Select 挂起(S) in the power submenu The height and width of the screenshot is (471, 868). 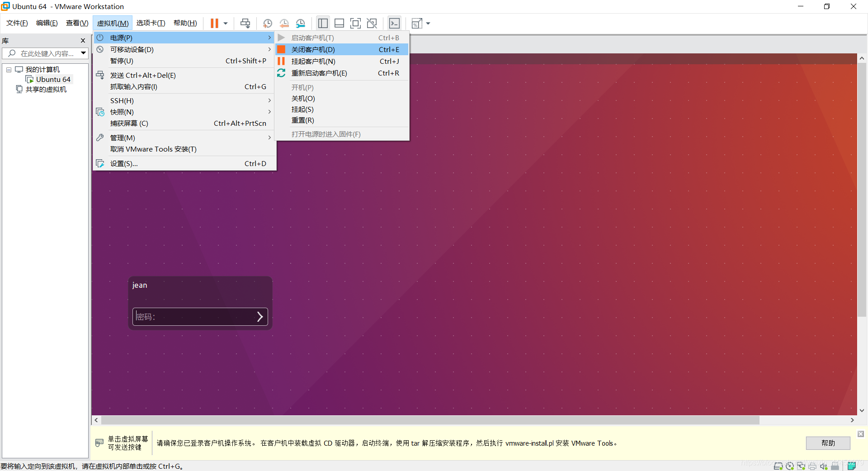(x=342, y=109)
